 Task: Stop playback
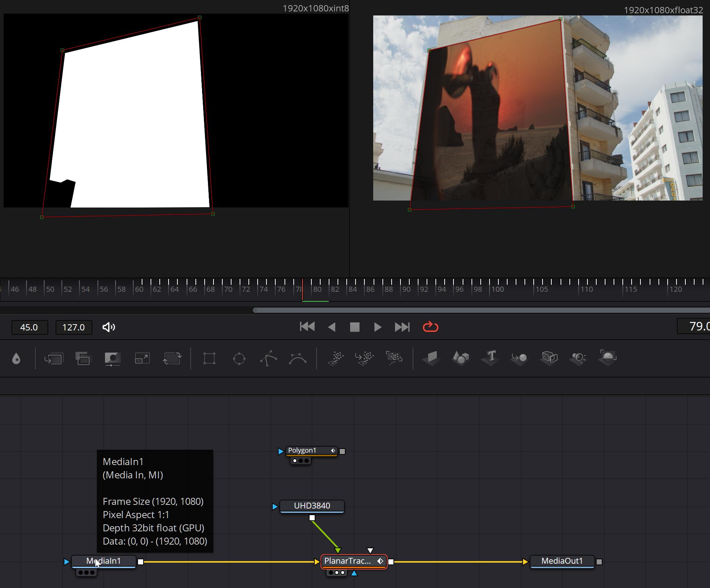[x=355, y=327]
